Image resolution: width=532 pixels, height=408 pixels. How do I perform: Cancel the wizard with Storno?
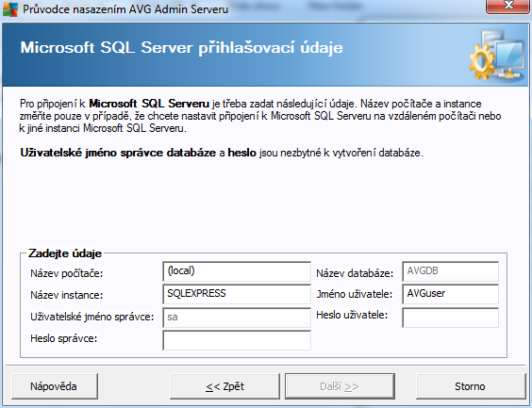tap(471, 386)
